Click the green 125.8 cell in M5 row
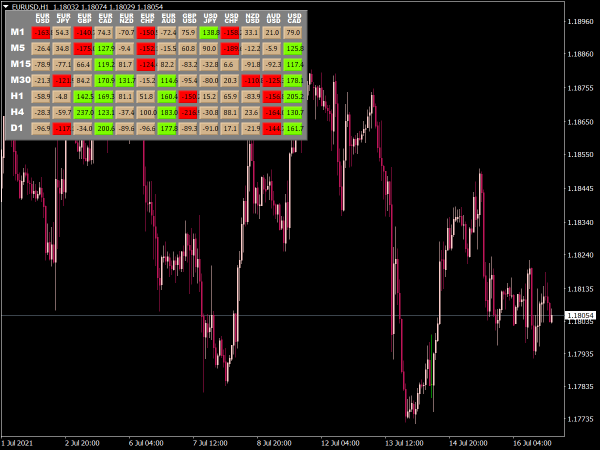 click(x=293, y=49)
